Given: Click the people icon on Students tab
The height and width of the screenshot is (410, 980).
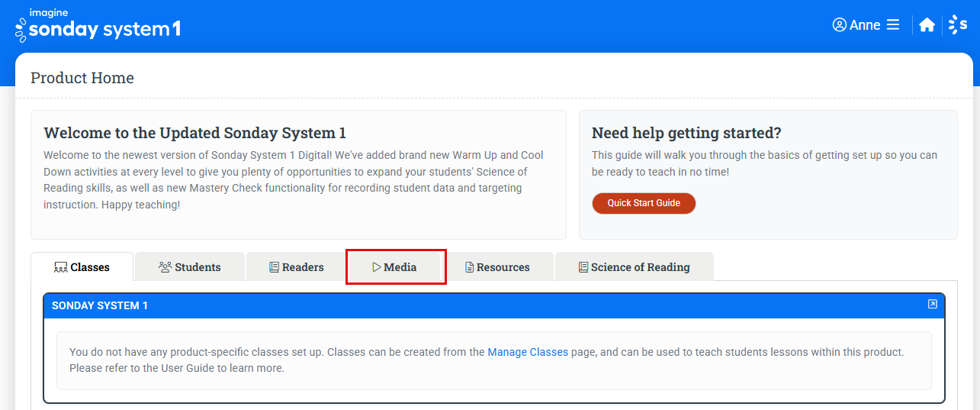Looking at the screenshot, I should tap(165, 267).
